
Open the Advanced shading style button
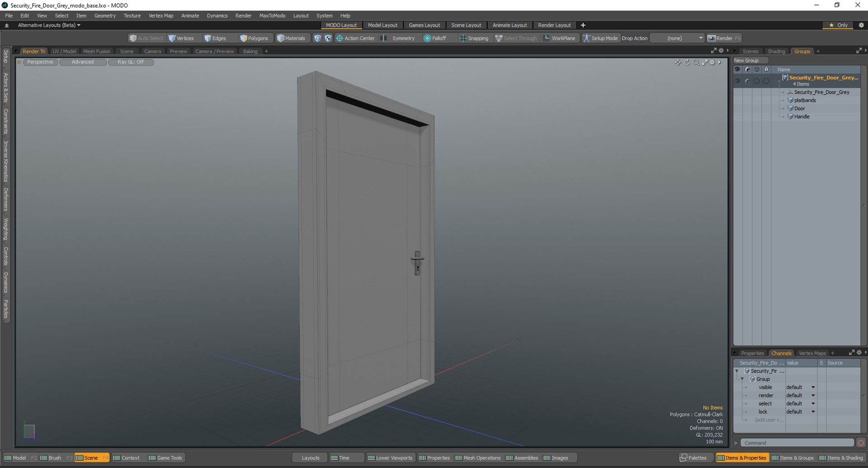point(83,62)
